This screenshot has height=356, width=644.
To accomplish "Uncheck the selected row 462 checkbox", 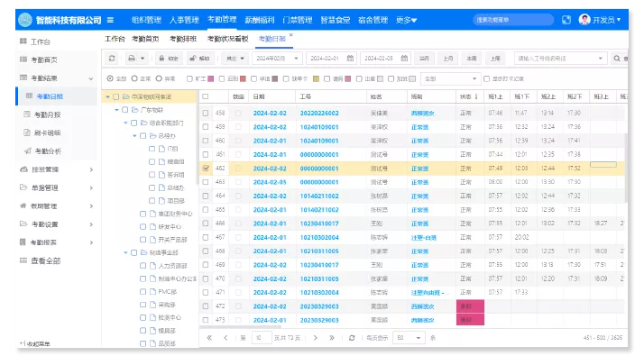I will point(206,169).
